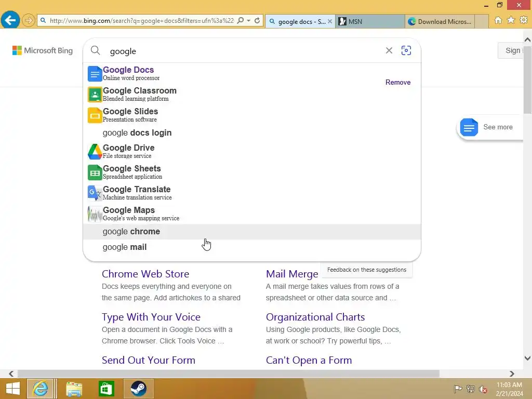The width and height of the screenshot is (532, 399).
Task: Click the Google Slides icon
Action: pyautogui.click(x=95, y=115)
